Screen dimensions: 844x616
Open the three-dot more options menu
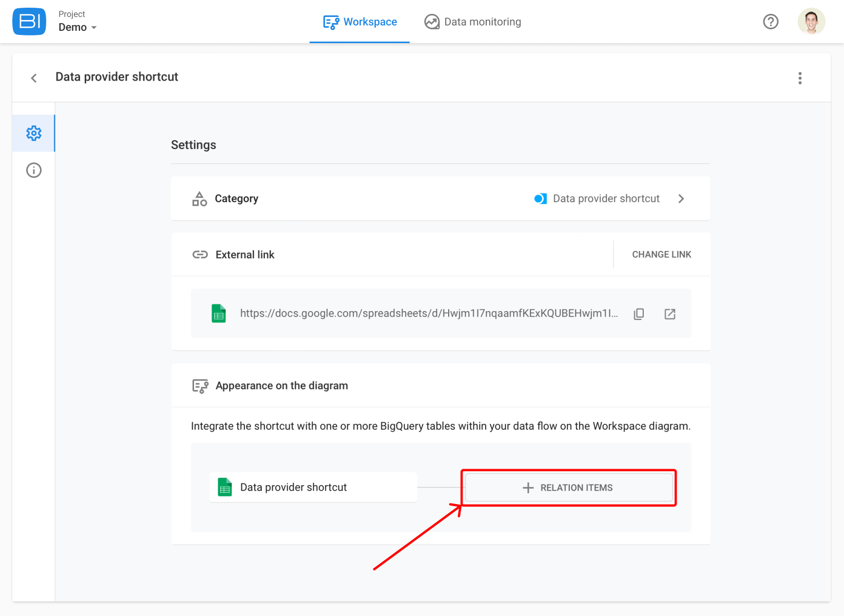[x=800, y=78]
